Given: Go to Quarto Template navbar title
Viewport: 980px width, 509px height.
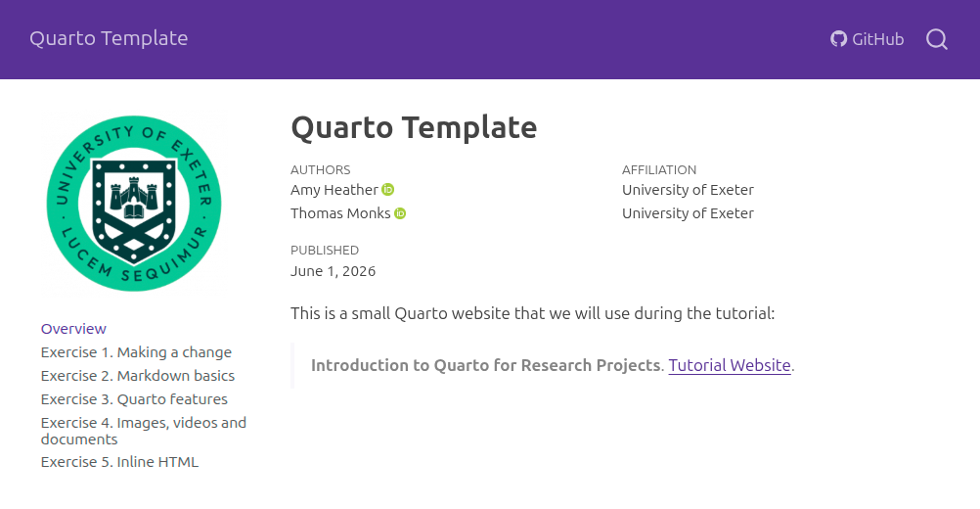Looking at the screenshot, I should (x=109, y=38).
